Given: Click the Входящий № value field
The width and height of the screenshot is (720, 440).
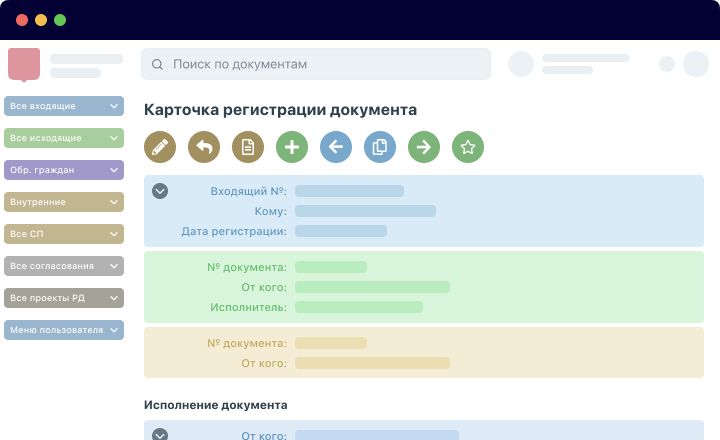Looking at the screenshot, I should coord(349,191).
